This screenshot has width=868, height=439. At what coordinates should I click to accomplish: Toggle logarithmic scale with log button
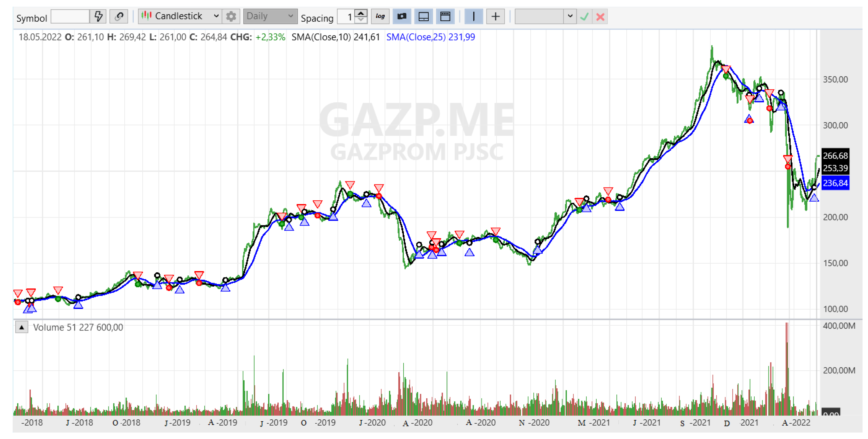coord(380,16)
